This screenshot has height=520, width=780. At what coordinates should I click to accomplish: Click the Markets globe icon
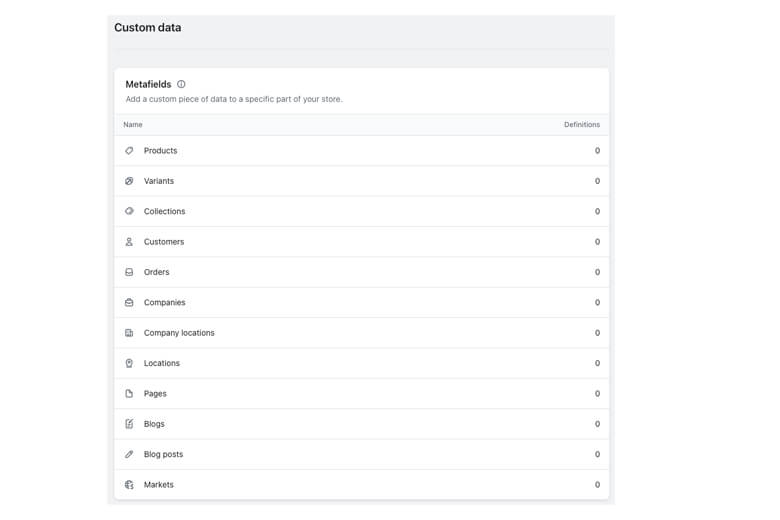129,485
